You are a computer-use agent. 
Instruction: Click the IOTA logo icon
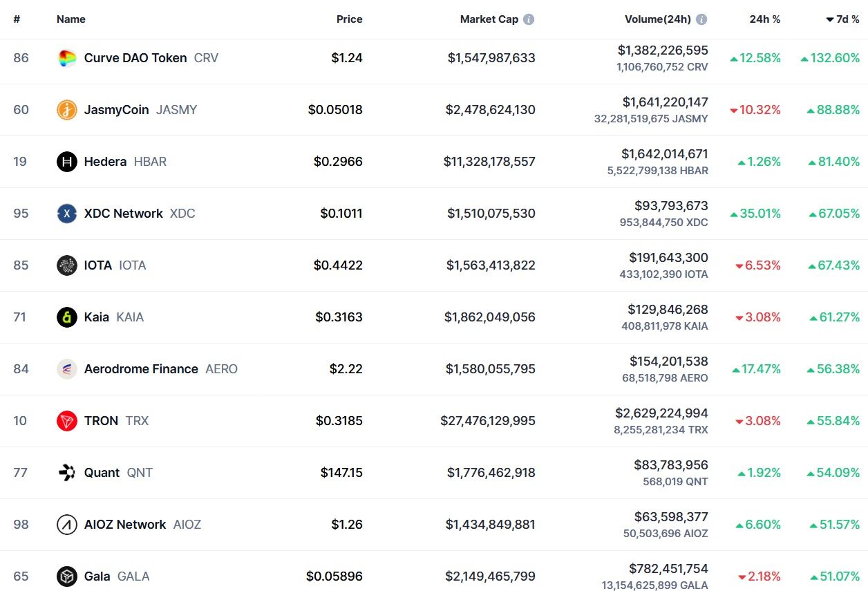tap(67, 265)
